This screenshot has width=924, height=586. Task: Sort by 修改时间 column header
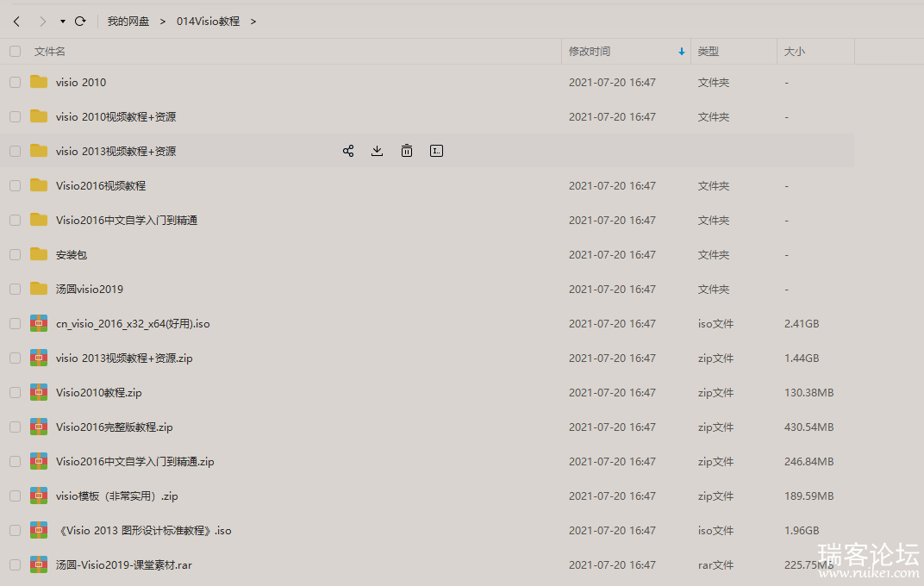coord(590,52)
